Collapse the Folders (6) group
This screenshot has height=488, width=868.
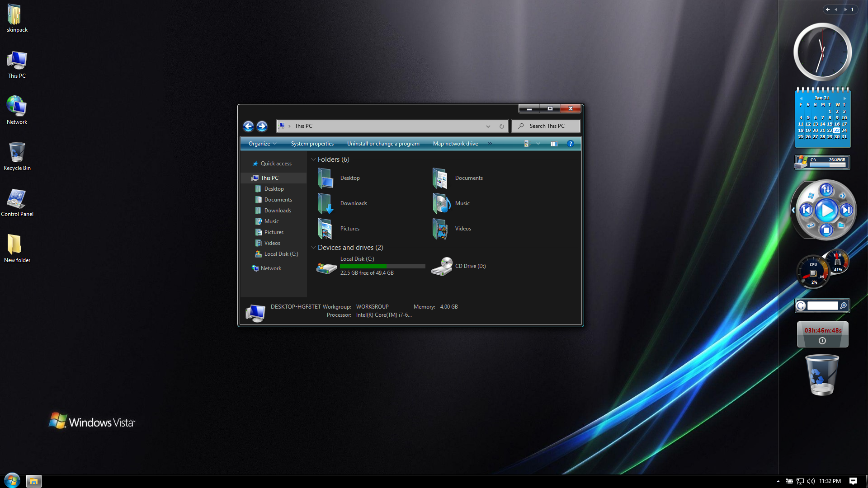[x=313, y=160]
